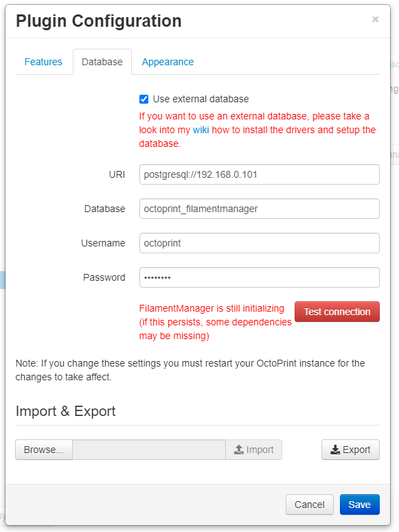
Task: Click the Password field label
Action: (104, 277)
